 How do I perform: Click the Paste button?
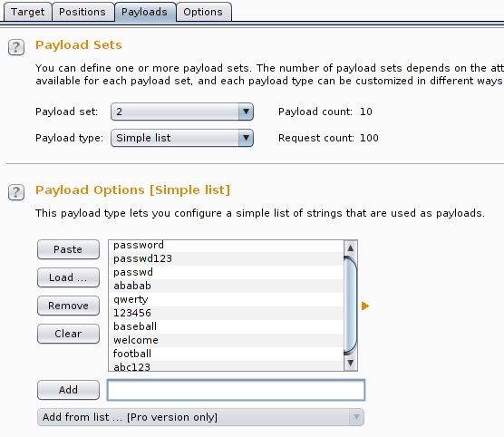click(x=68, y=249)
